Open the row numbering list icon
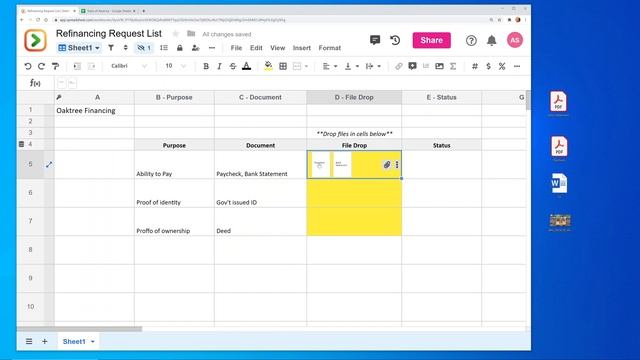The width and height of the screenshot is (640, 360). pos(164,48)
